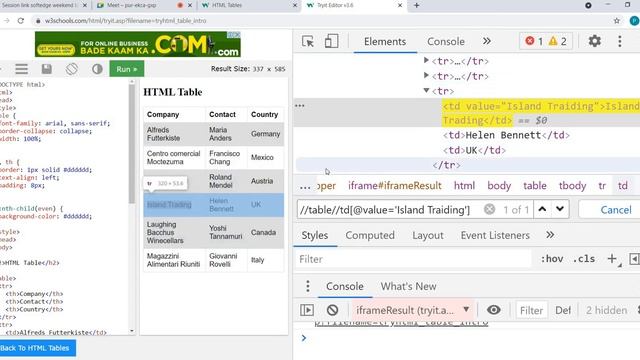The height and width of the screenshot is (360, 640).
Task: Show more style pane tabs chevron
Action: click(550, 235)
